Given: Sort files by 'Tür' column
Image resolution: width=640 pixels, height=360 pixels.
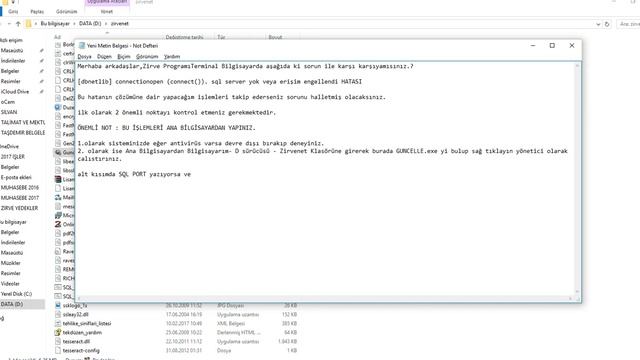Looking at the screenshot, I should [221, 37].
